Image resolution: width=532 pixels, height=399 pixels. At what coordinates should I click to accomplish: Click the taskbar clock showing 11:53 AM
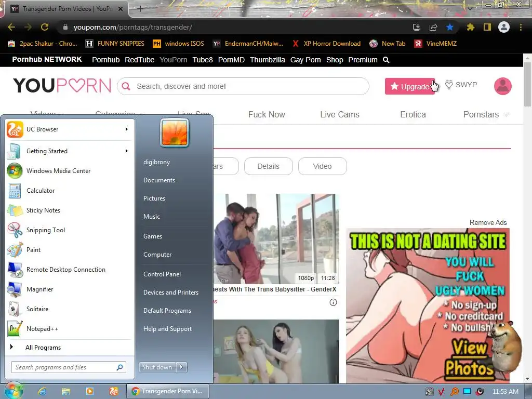click(x=505, y=392)
